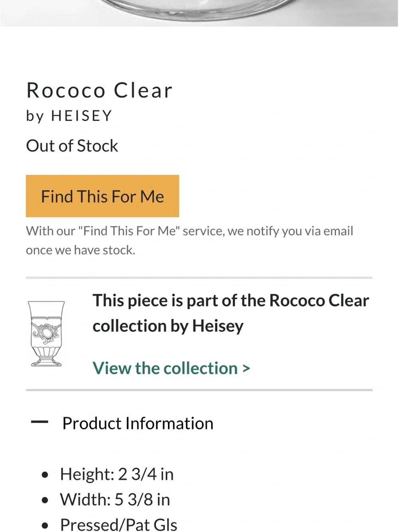399x532 pixels.
Task: Click the 'once we have stock' text line
Action: point(81,250)
